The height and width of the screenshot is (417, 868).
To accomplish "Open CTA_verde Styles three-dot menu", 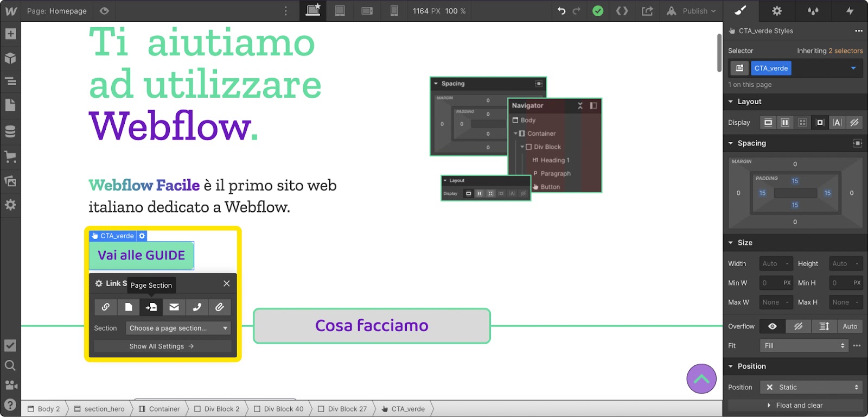I will pos(858,31).
